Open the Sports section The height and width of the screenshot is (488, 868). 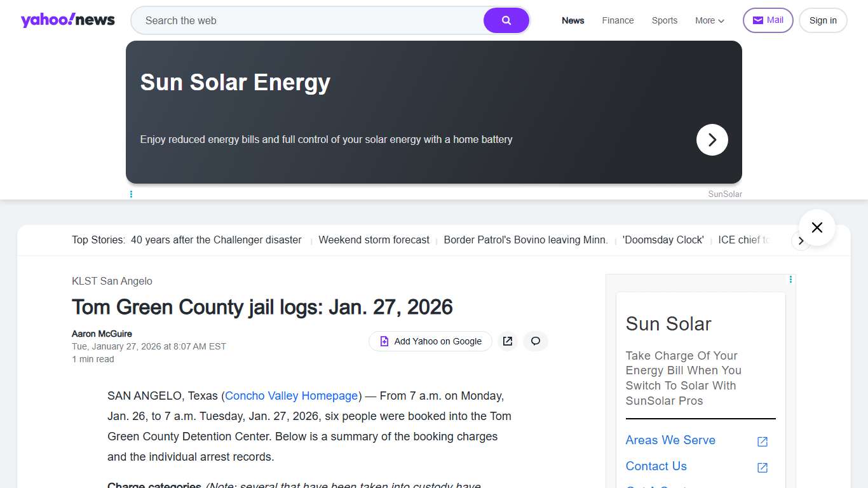tap(664, 20)
